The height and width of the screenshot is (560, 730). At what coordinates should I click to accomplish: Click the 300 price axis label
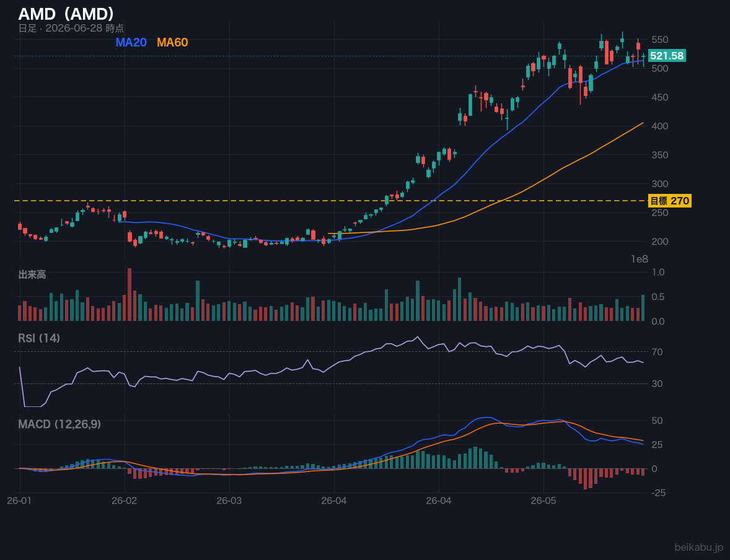coord(660,184)
